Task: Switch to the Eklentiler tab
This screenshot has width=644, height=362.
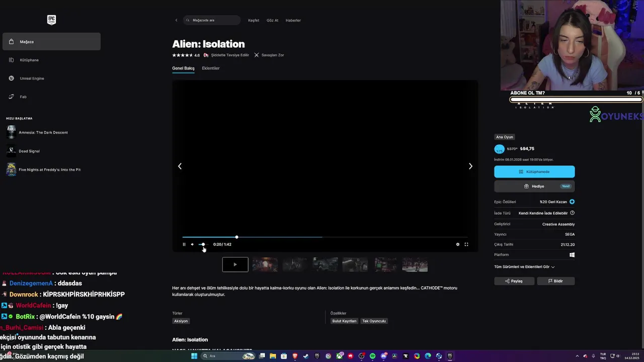Action: click(x=211, y=68)
